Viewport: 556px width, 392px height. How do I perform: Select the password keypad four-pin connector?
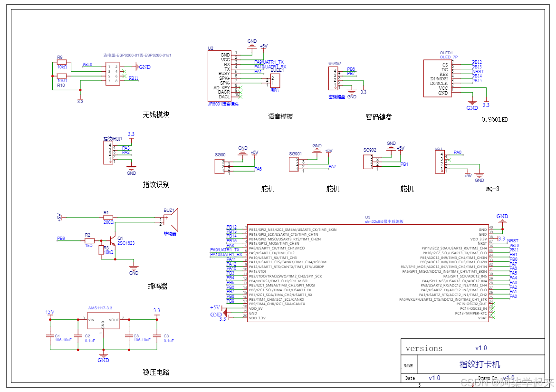[x=333, y=78]
